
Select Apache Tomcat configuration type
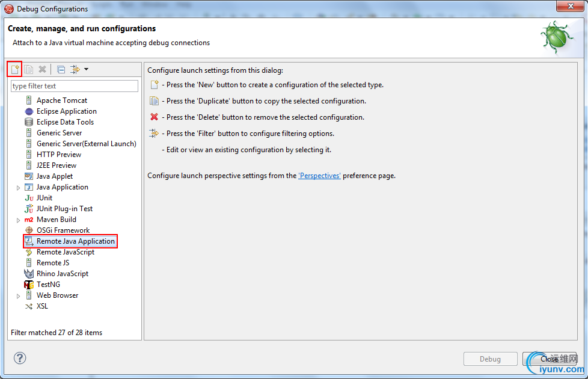click(62, 100)
